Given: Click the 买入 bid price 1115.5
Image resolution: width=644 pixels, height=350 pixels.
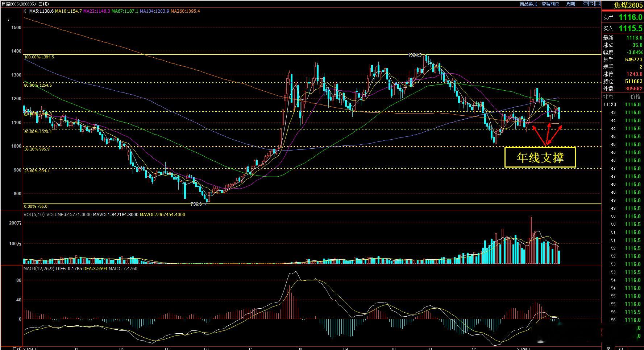Looking at the screenshot, I should [x=630, y=29].
